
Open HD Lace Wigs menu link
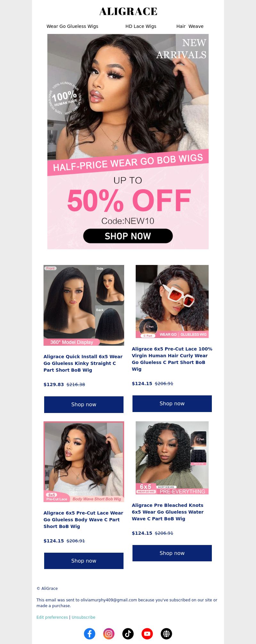coord(141,26)
